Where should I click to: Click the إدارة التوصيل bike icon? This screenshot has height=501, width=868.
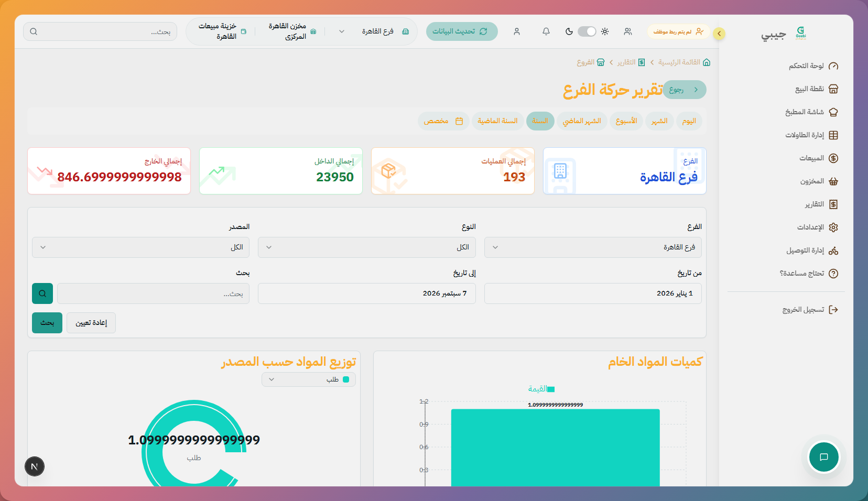(x=833, y=250)
